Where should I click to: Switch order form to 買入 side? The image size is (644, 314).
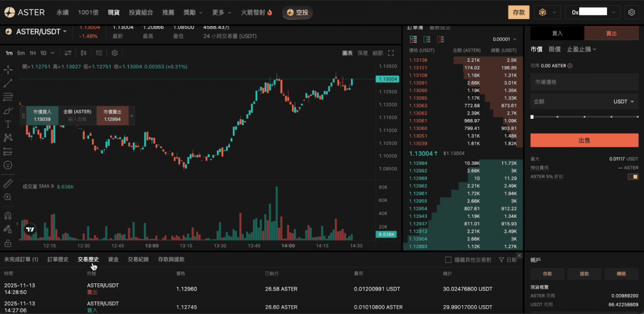pyautogui.click(x=557, y=33)
